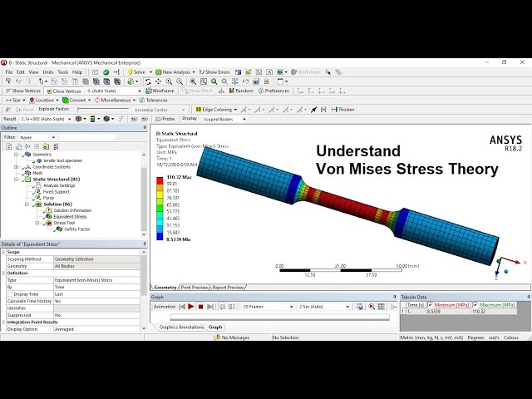The width and height of the screenshot is (532, 399).
Task: Uncheck the Maximum [MPa] column checkbox
Action: point(475,305)
